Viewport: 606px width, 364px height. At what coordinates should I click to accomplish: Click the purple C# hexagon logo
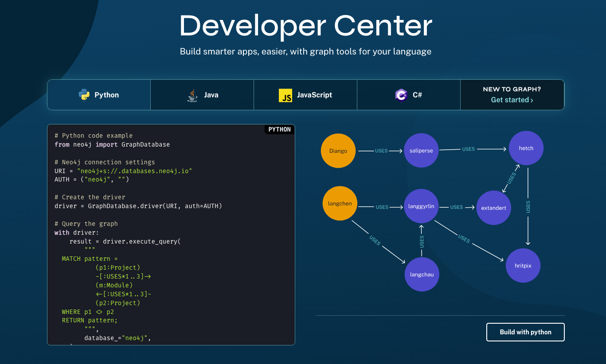401,95
